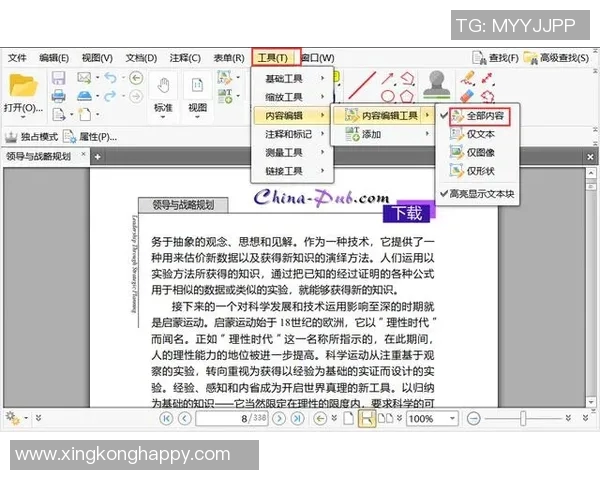This screenshot has height=480, width=600.
Task: Select the eraser tool
Action: tap(467, 96)
